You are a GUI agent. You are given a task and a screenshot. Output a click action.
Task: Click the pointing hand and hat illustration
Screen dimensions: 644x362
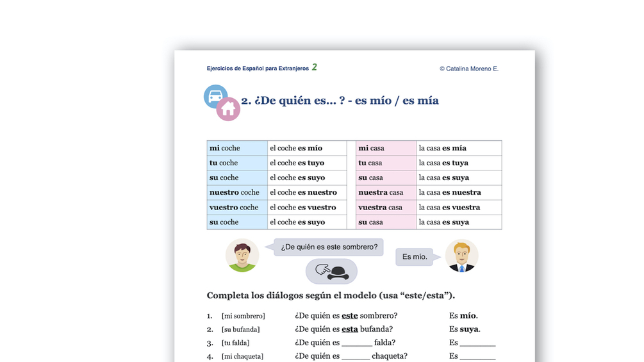pos(331,271)
